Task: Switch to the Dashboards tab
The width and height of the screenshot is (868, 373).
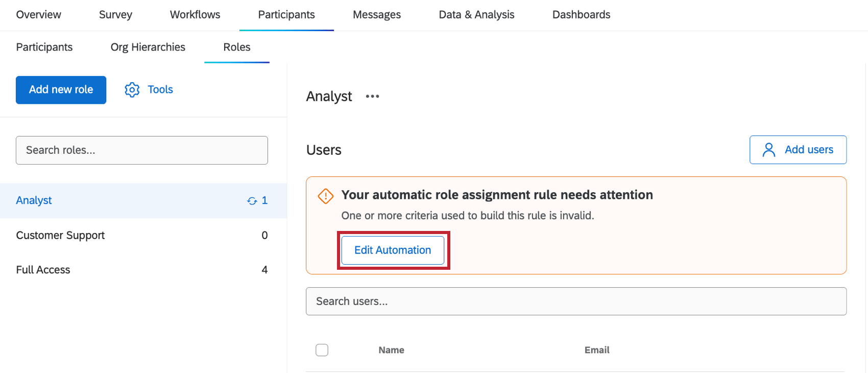Action: point(581,15)
